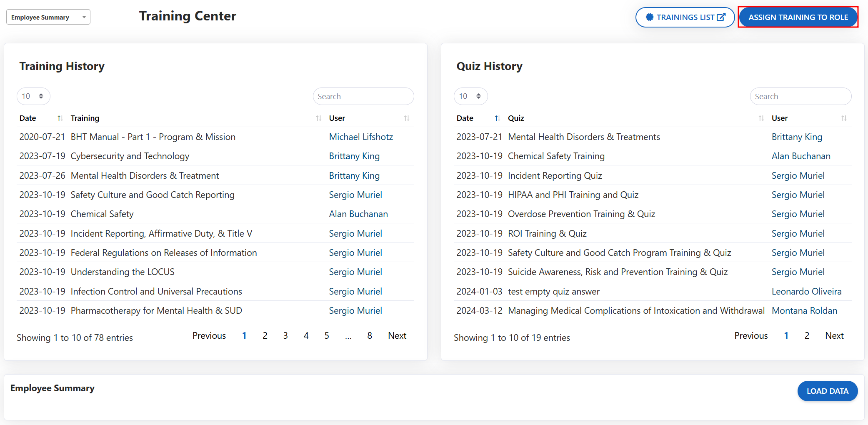Open the Employee Summary dropdown
868x425 pixels.
(48, 17)
